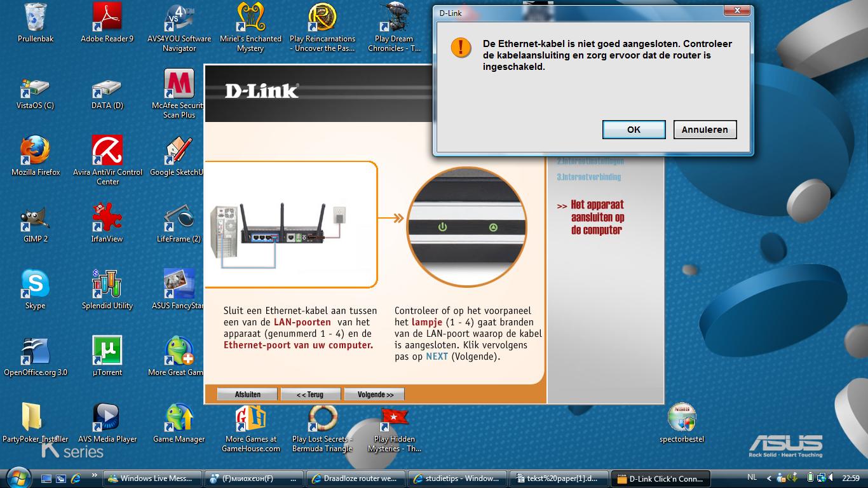868x488 pixels.
Task: Launch Internet Explorer from Quick Launch
Action: (76, 478)
